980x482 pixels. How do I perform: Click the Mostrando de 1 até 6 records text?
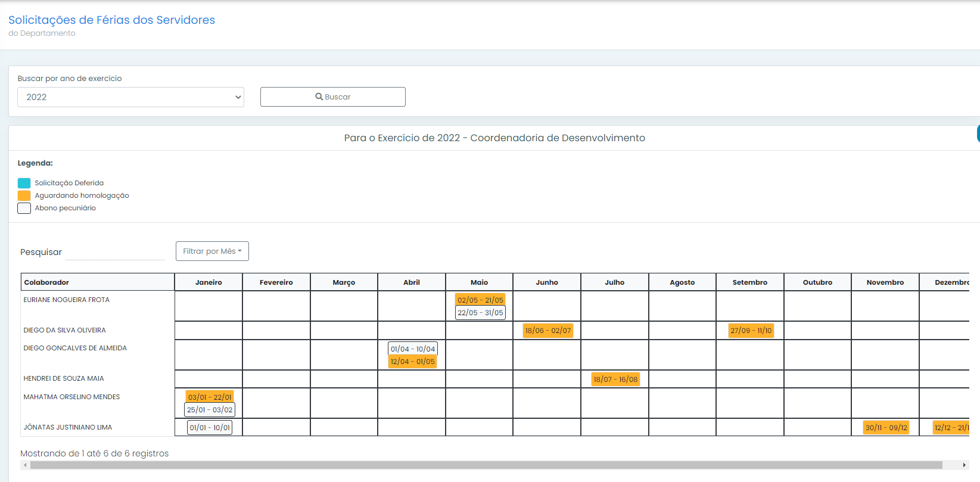coord(95,453)
